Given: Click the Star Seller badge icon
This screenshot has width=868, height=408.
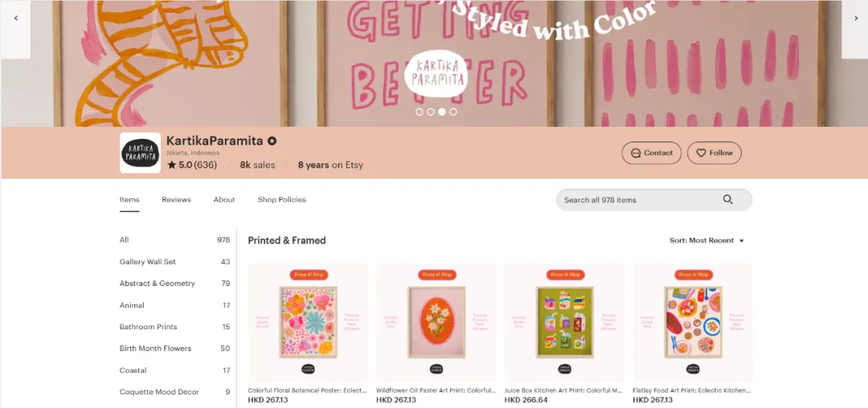Looking at the screenshot, I should coord(272,141).
